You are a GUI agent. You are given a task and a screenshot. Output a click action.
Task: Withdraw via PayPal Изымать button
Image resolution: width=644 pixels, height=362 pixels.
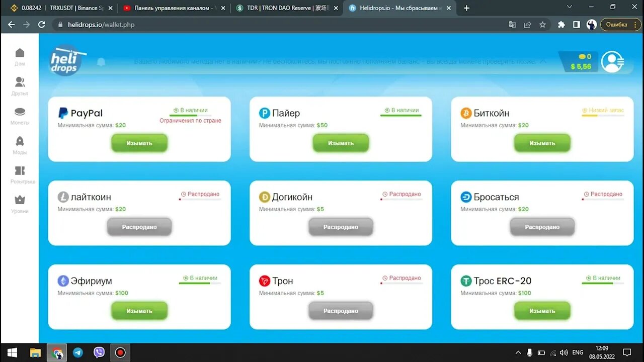pos(139,143)
